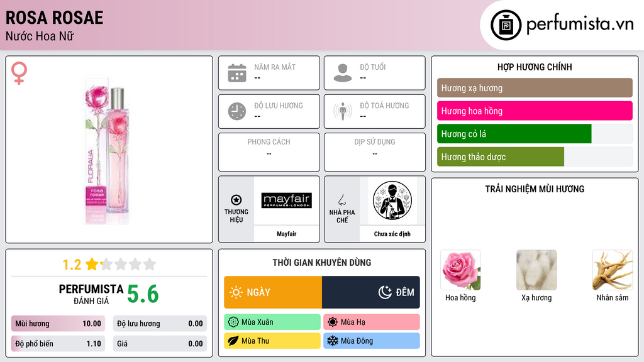The width and height of the screenshot is (644, 362).
Task: Click the Nước Hoa Nữ subtitle
Action: click(40, 36)
